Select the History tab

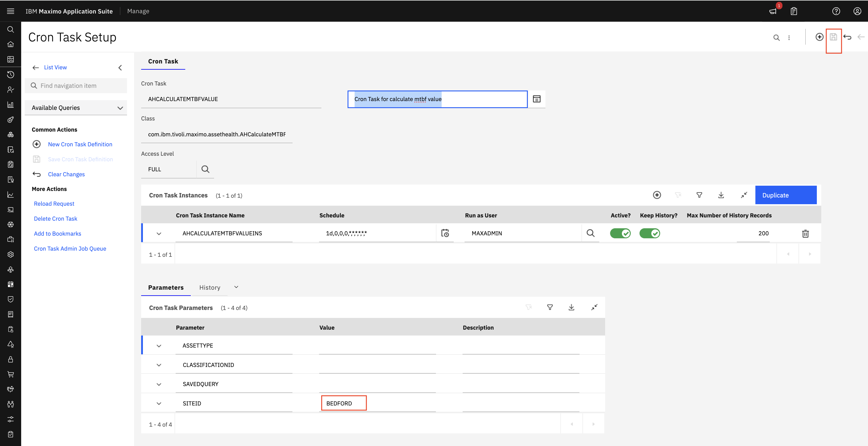coord(209,287)
